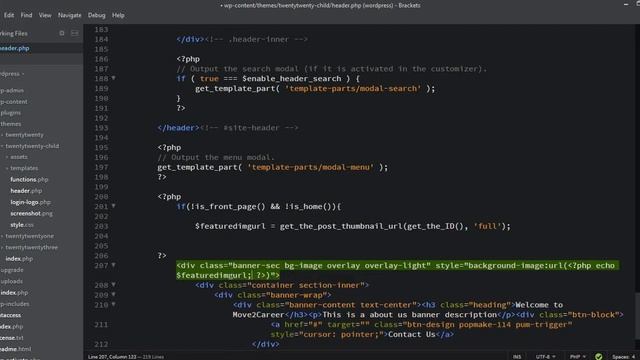Click the split view icon beside Working Files
640x360 pixels.
(x=75, y=33)
